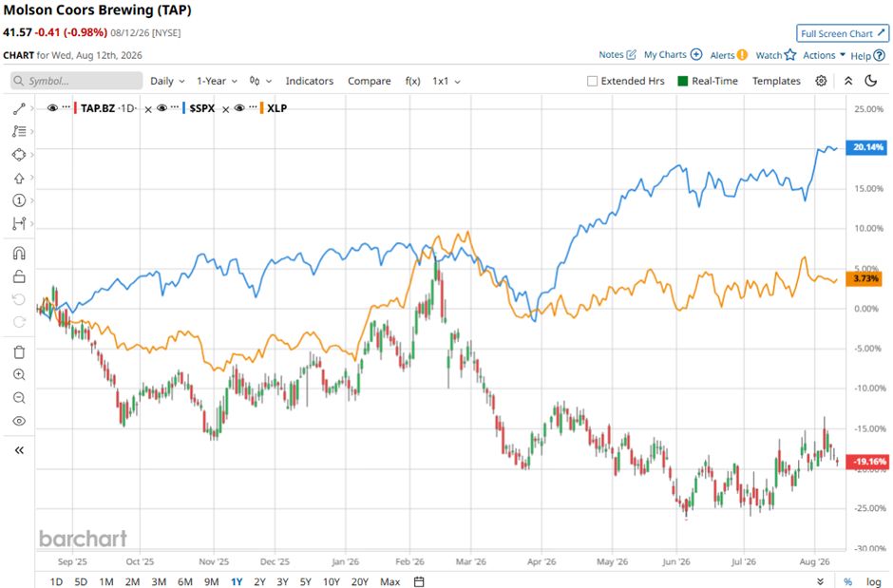Click the red TAP.BZ color marker

[75, 108]
